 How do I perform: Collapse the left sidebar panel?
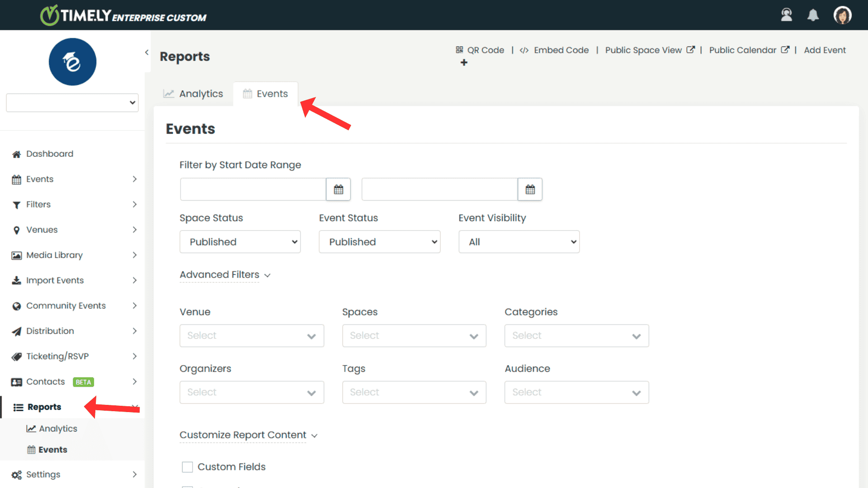click(146, 52)
